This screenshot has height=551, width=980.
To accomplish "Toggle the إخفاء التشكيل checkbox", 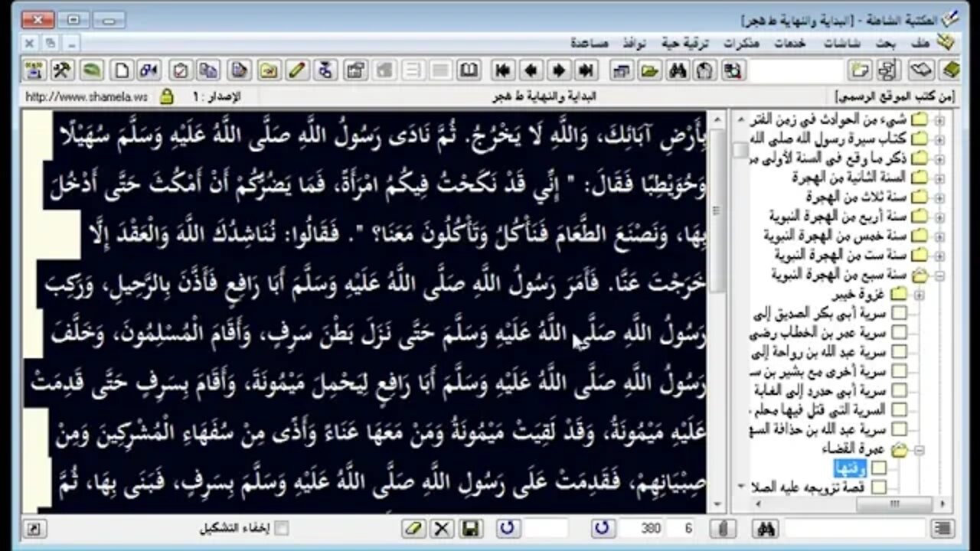I will [282, 528].
